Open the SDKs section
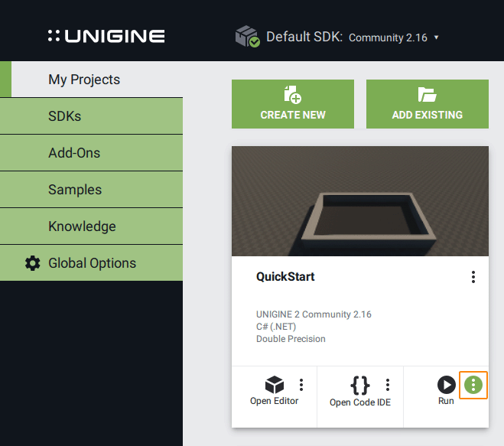 (64, 116)
